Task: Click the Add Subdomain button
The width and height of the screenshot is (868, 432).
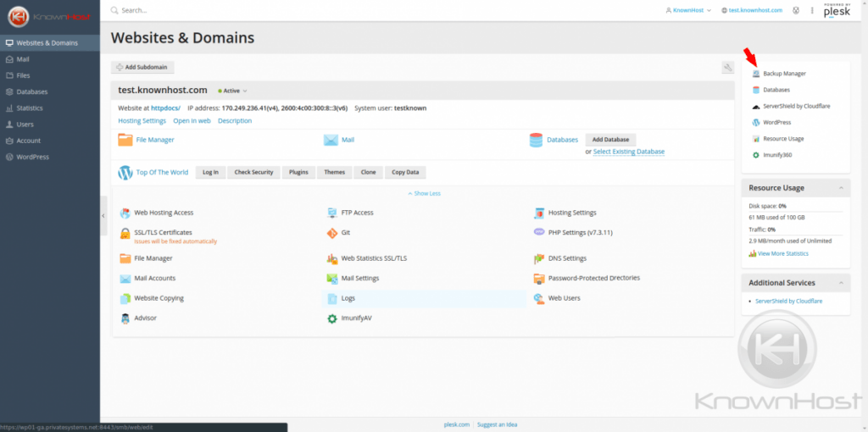Action: click(142, 68)
